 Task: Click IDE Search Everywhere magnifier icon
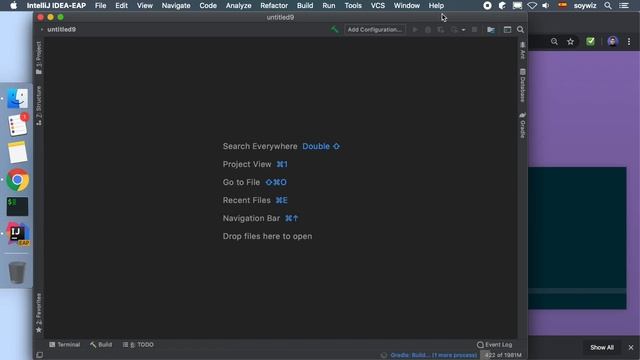point(520,29)
